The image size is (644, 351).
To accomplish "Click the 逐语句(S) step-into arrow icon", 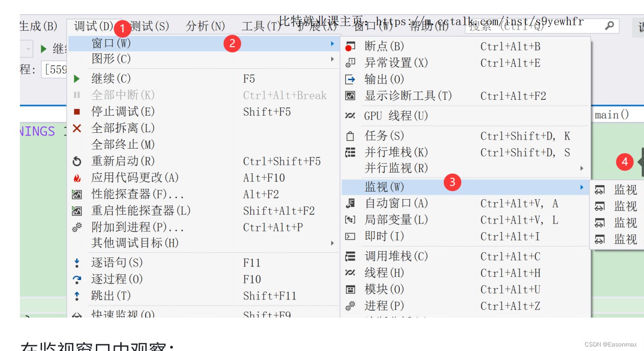I will click(x=77, y=263).
